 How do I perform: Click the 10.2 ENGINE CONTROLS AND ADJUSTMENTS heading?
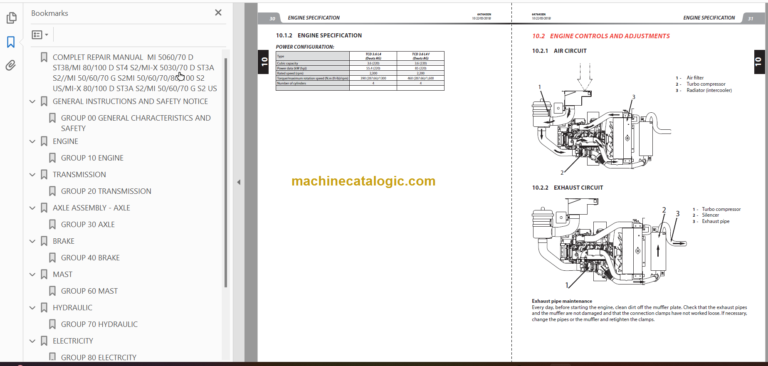[x=601, y=36]
